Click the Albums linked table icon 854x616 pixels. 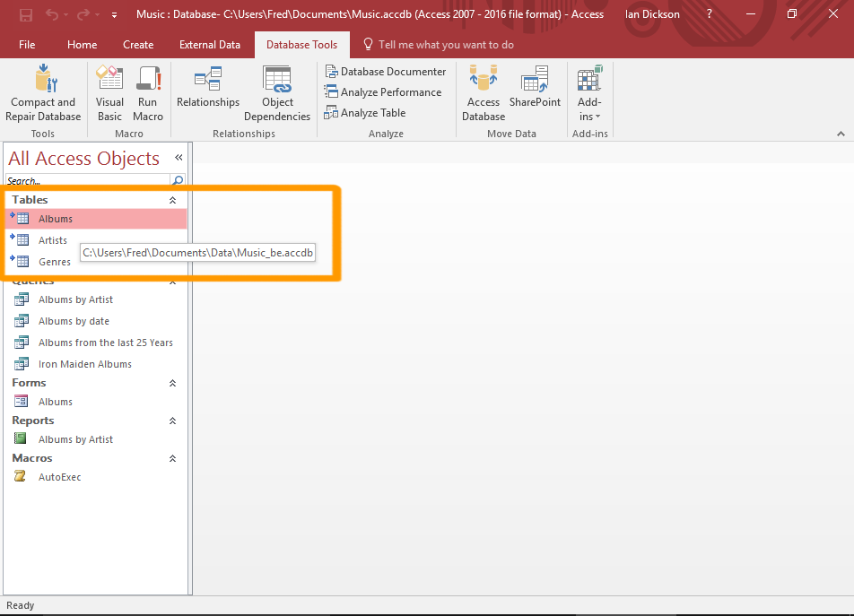coord(20,218)
